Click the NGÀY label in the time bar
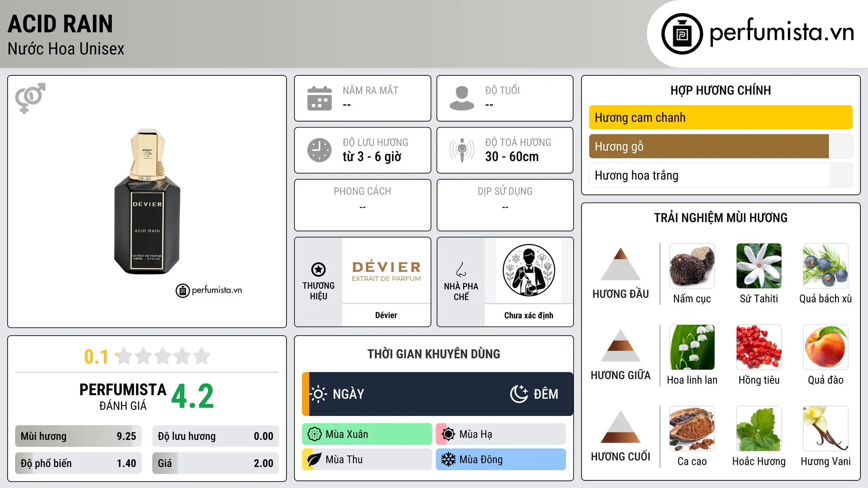Image resolution: width=868 pixels, height=488 pixels. tap(348, 394)
